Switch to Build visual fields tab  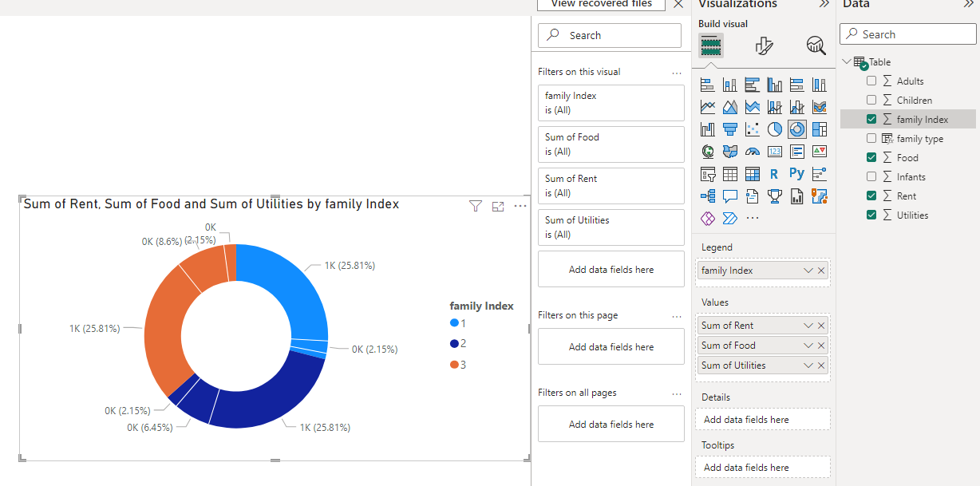tap(711, 45)
